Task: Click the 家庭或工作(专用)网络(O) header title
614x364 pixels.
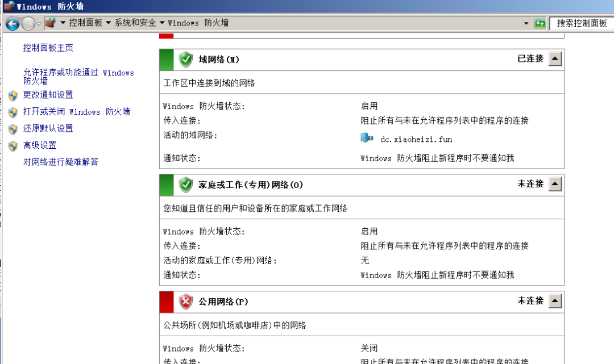Action: 251,185
